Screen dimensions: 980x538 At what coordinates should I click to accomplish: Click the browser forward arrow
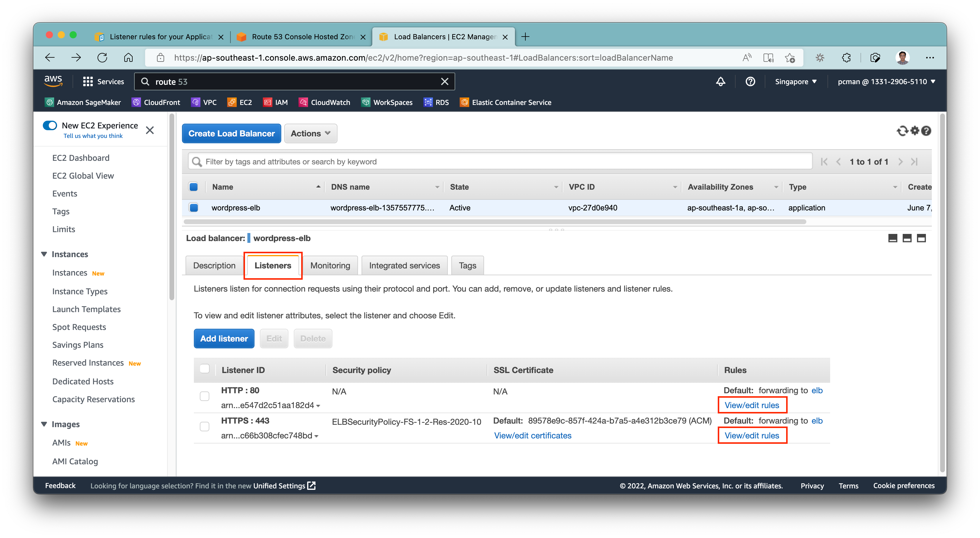(x=76, y=58)
